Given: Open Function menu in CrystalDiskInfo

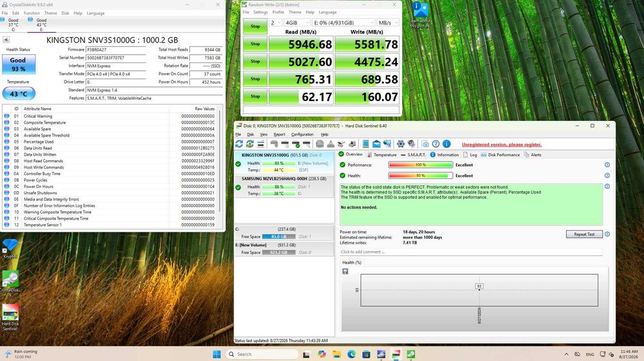Looking at the screenshot, I should click(32, 13).
